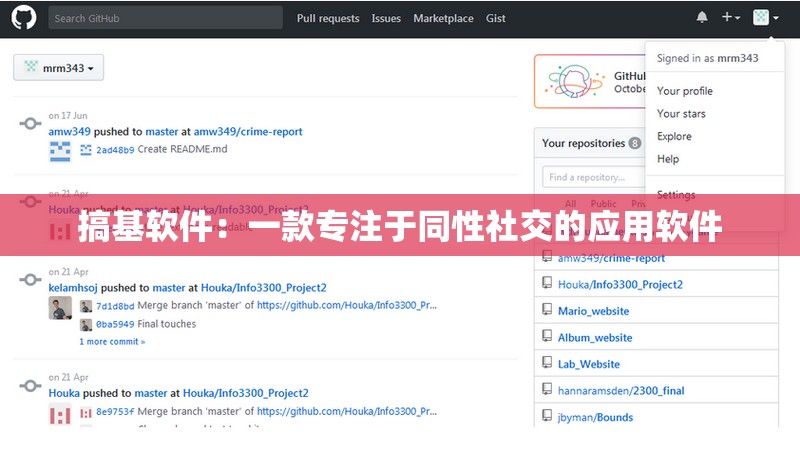The image size is (800, 451).
Task: Click the Hacktoberfest banner illustration
Action: click(x=574, y=81)
